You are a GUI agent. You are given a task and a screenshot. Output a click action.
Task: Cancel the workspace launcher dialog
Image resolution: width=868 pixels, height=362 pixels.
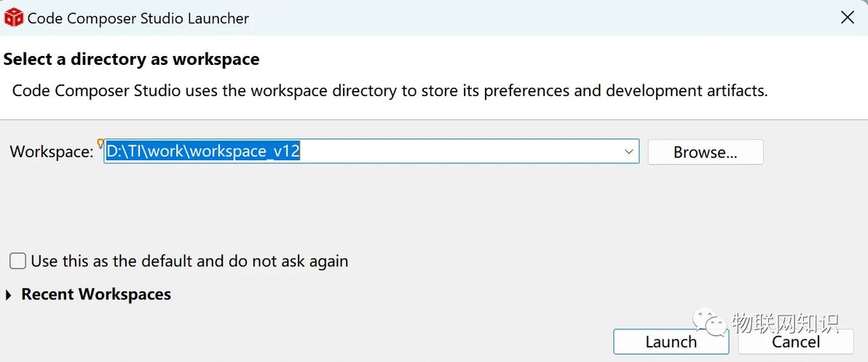[x=796, y=342]
